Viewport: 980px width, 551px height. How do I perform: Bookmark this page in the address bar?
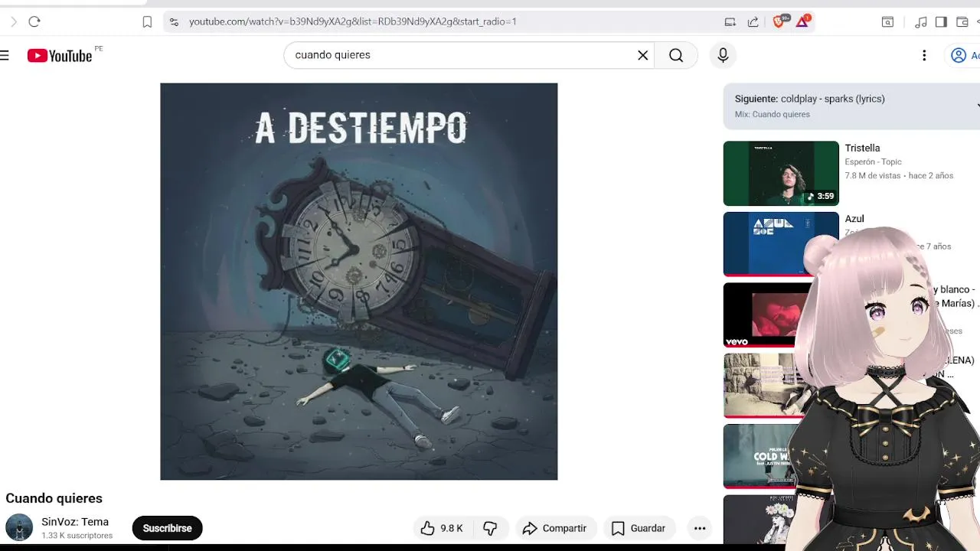coord(147,22)
